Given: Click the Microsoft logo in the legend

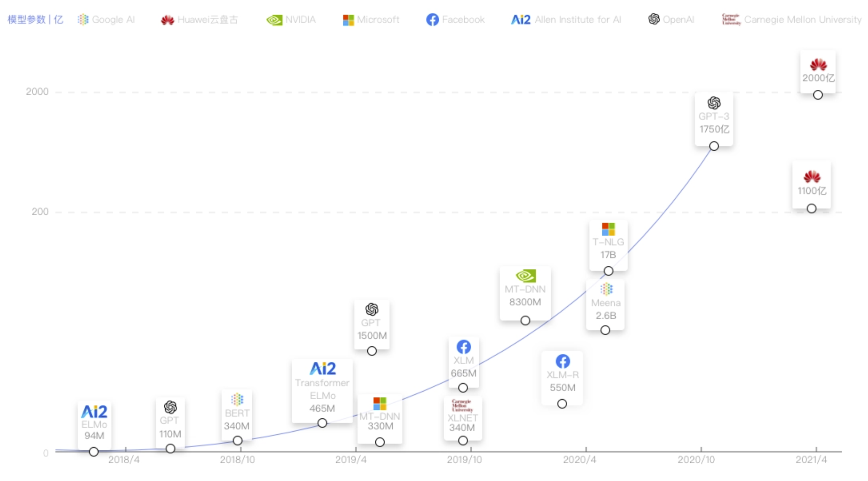Looking at the screenshot, I should click(348, 20).
